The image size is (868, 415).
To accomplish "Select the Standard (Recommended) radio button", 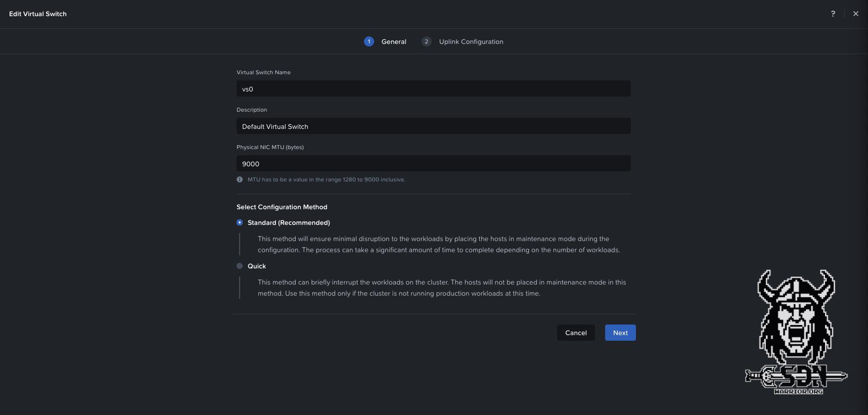I will click(x=240, y=222).
